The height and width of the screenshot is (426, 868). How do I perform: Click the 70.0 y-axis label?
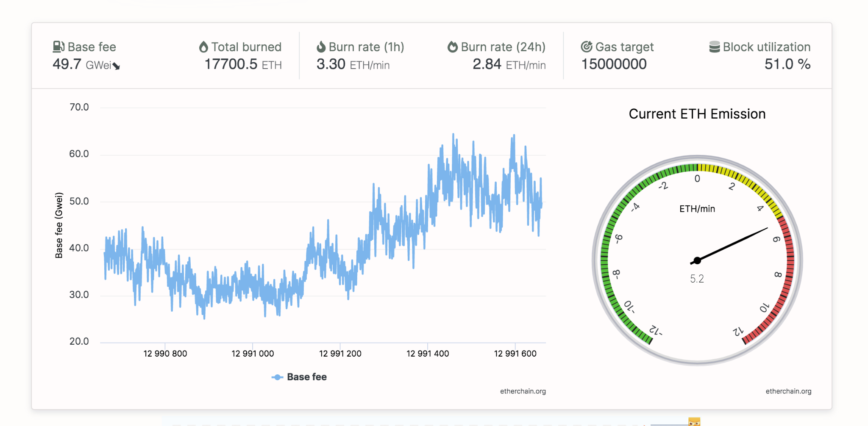tap(79, 107)
